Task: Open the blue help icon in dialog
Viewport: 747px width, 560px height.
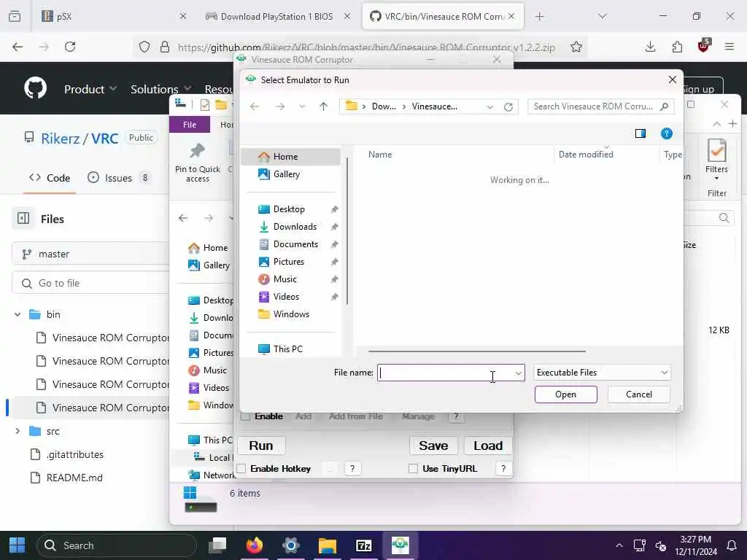Action: point(667,133)
